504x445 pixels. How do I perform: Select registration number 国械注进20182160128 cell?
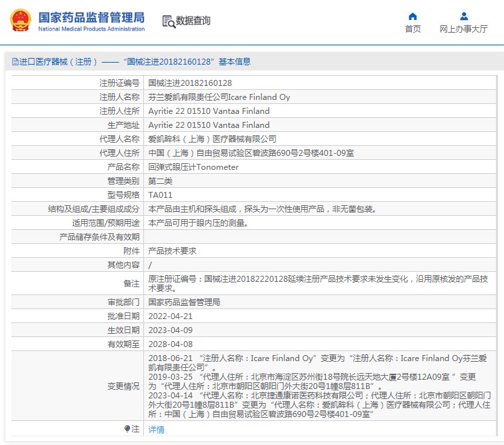click(190, 83)
